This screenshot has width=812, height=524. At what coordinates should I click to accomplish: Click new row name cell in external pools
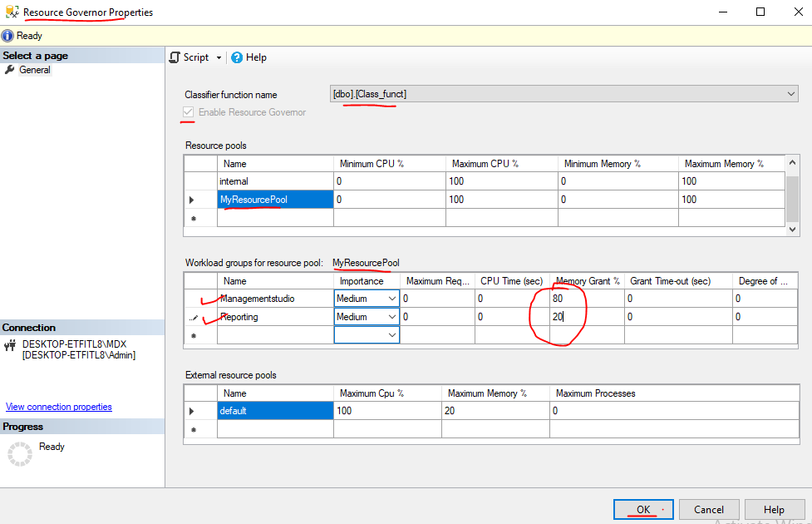click(x=275, y=429)
